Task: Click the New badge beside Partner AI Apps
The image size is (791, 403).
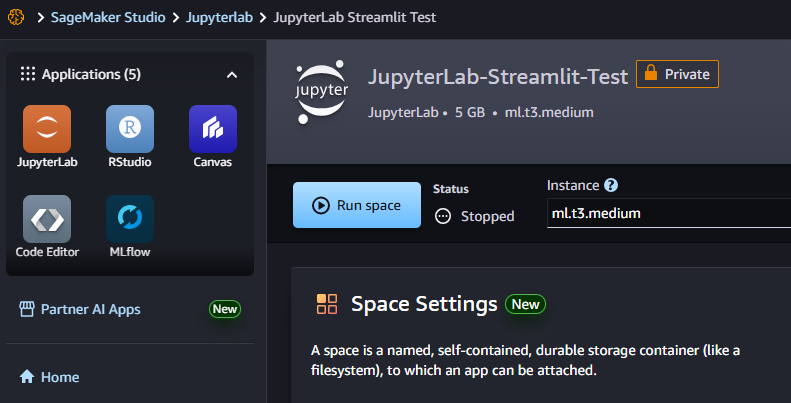Action: 225,309
